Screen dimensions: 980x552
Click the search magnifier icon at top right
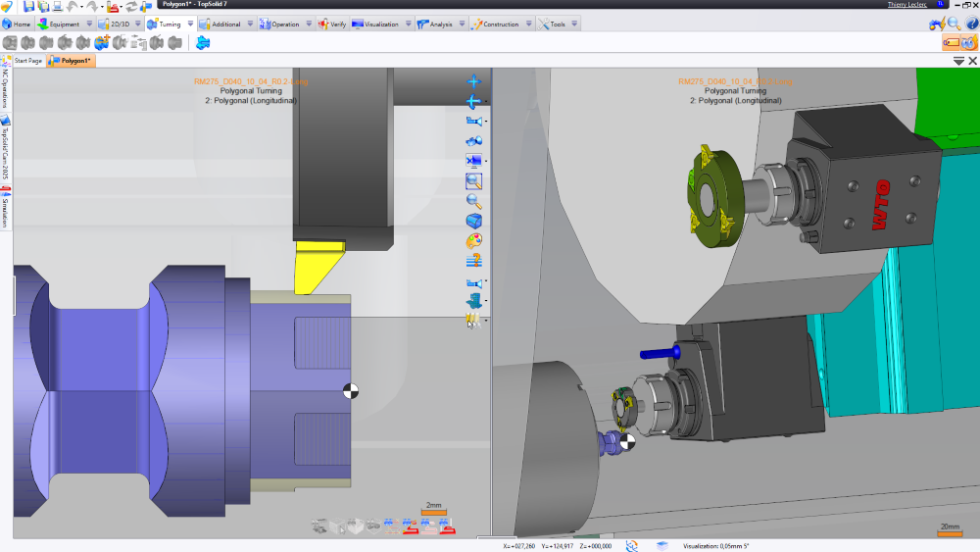pyautogui.click(x=954, y=24)
